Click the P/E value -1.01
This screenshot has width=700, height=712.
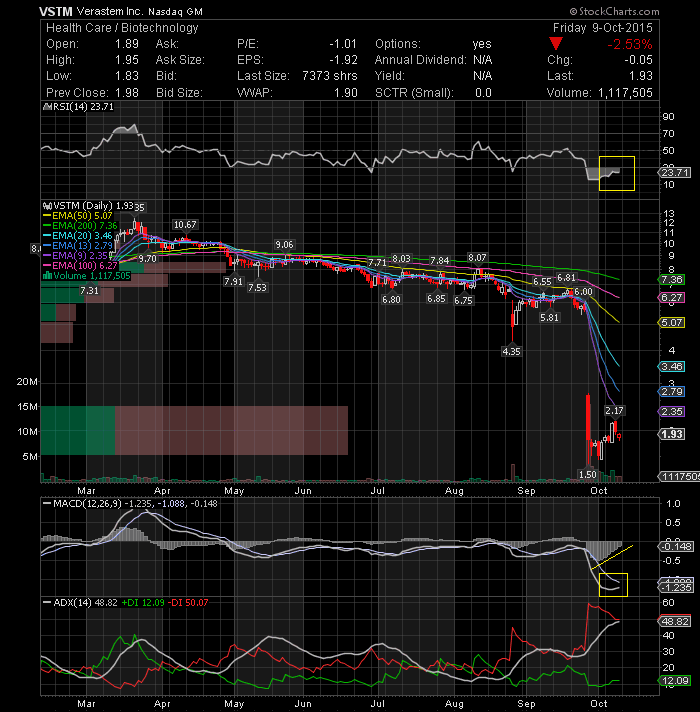(343, 44)
